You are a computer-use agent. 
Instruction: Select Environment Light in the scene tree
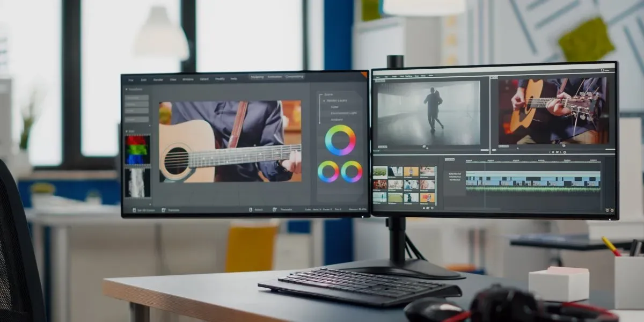[344, 113]
